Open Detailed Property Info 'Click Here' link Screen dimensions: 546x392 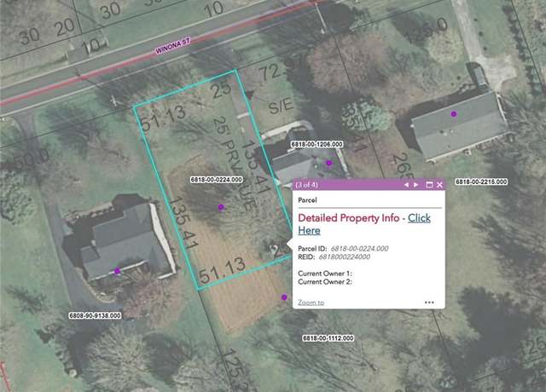point(364,224)
